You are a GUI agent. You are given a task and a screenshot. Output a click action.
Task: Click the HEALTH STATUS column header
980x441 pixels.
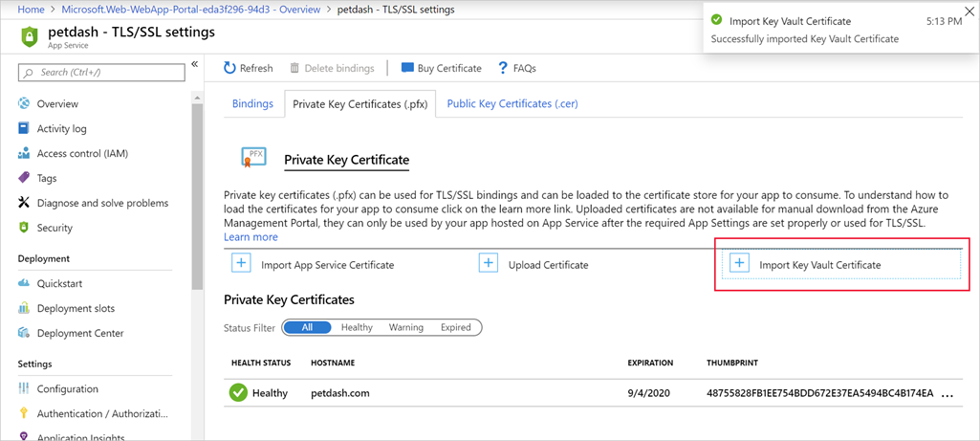point(261,363)
